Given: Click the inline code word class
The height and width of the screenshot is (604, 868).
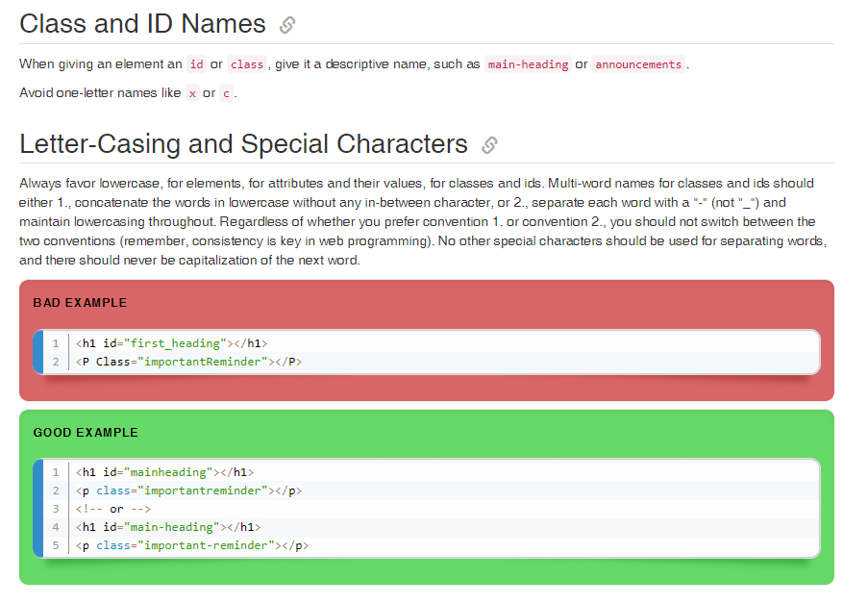Looking at the screenshot, I should [247, 64].
